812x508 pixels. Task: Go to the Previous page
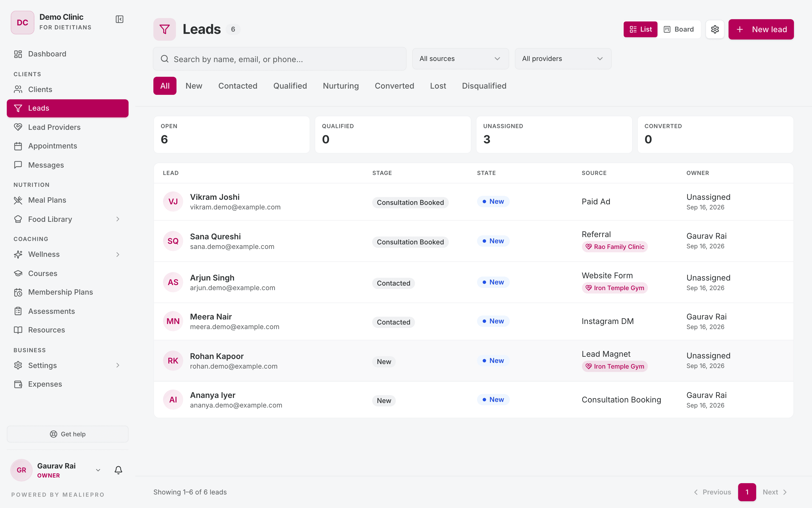click(x=712, y=492)
